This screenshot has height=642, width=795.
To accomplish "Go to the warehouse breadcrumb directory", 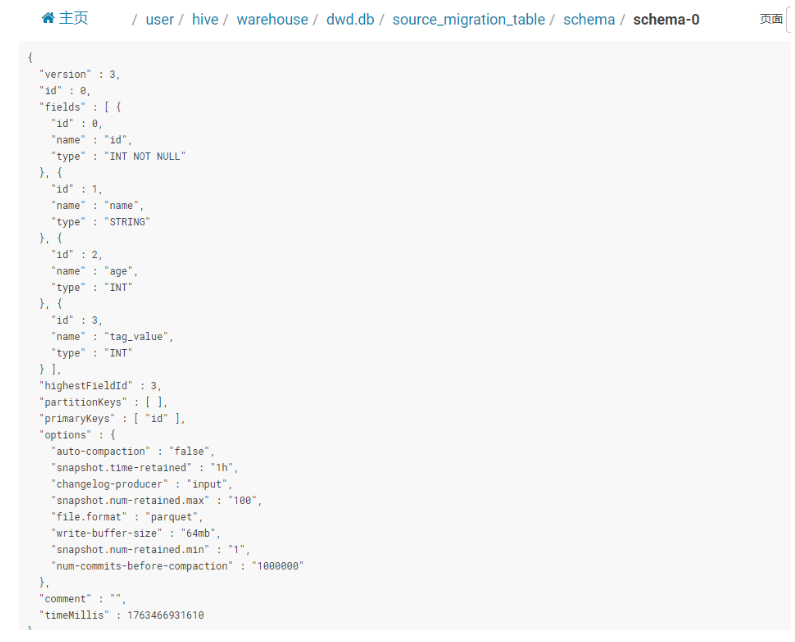I will pyautogui.click(x=272, y=19).
